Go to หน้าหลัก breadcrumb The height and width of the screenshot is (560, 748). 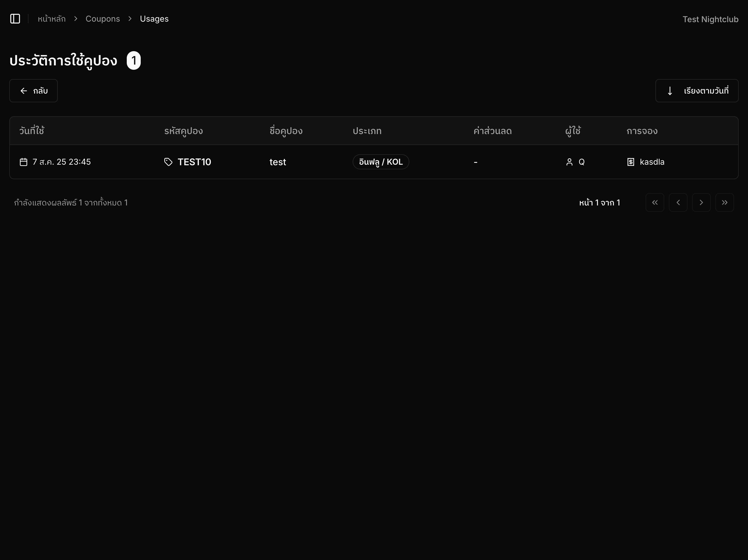point(52,19)
